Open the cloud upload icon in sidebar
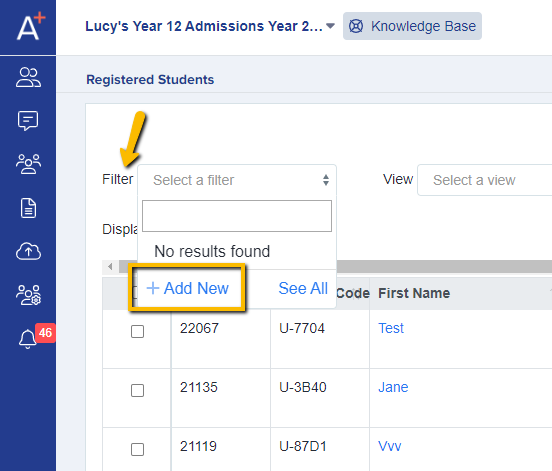This screenshot has height=471, width=552. tap(28, 251)
